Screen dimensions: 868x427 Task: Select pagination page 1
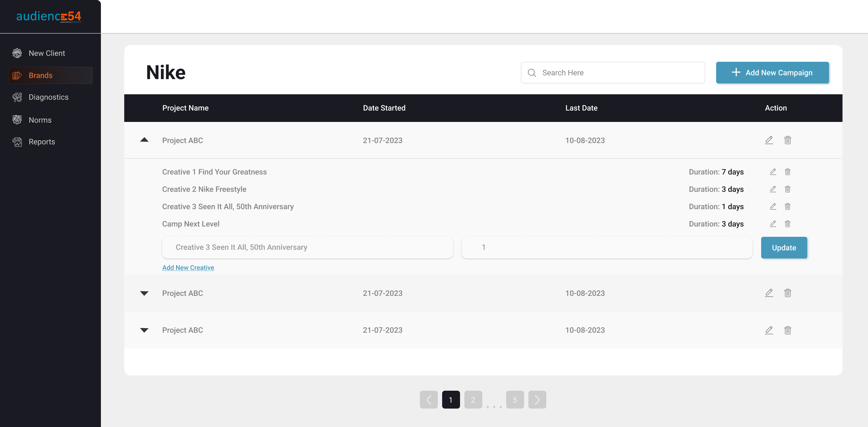tap(451, 400)
